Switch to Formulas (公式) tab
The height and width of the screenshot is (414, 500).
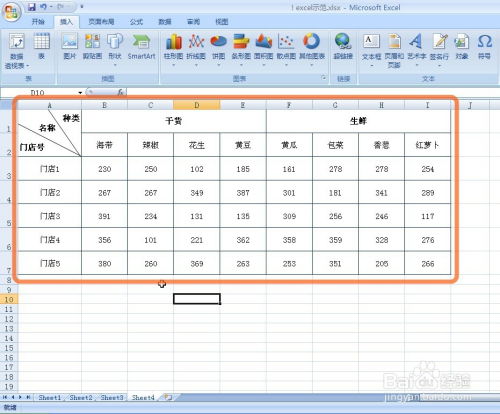click(136, 22)
